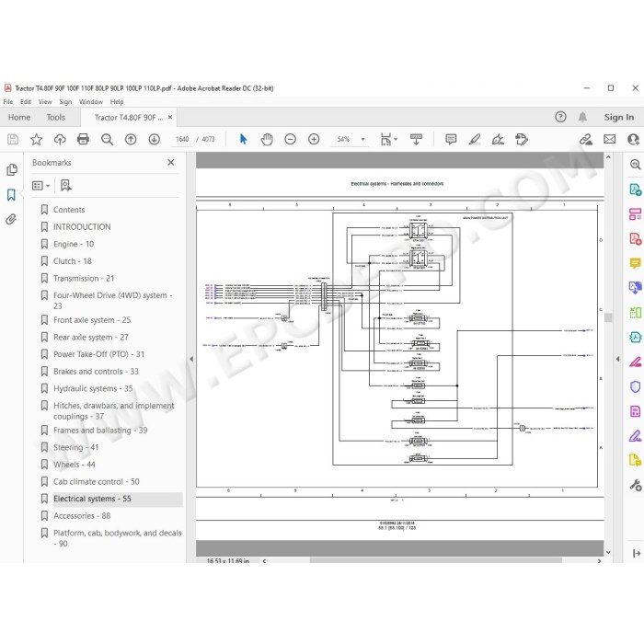Open notifications bell
Viewport: 644px width, 644px height.
tap(582, 117)
